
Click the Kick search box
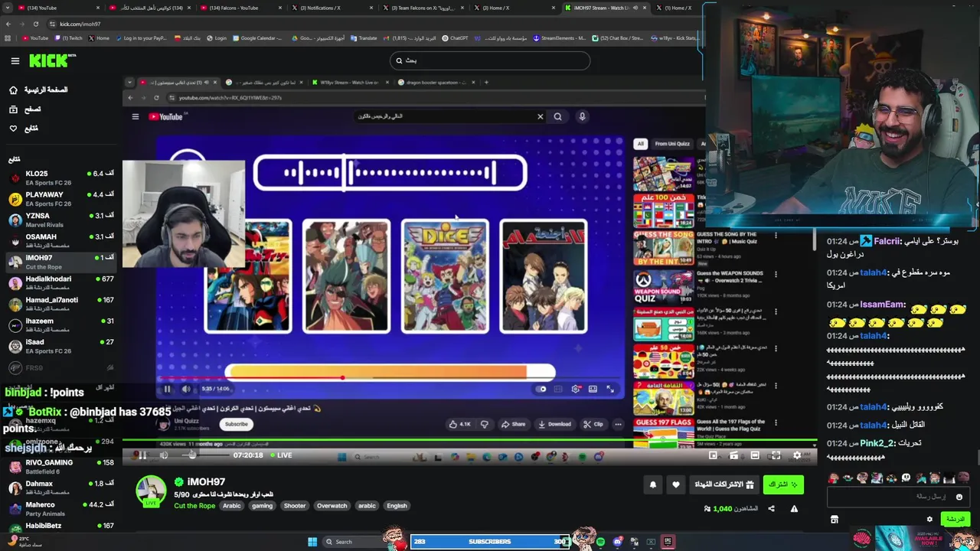click(490, 60)
